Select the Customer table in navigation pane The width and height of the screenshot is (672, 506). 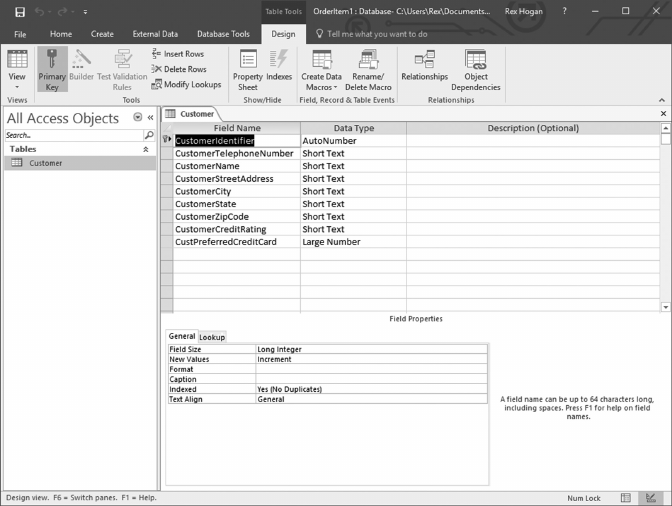click(80, 163)
